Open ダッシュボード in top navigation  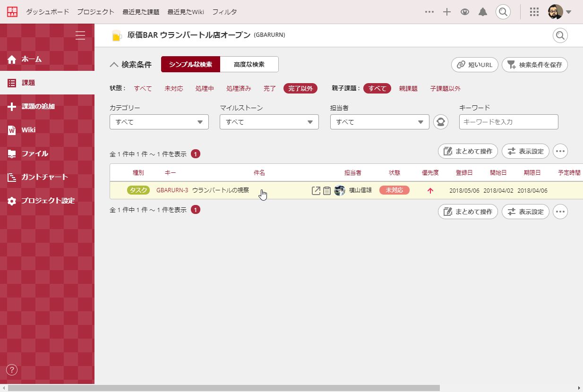pos(47,12)
